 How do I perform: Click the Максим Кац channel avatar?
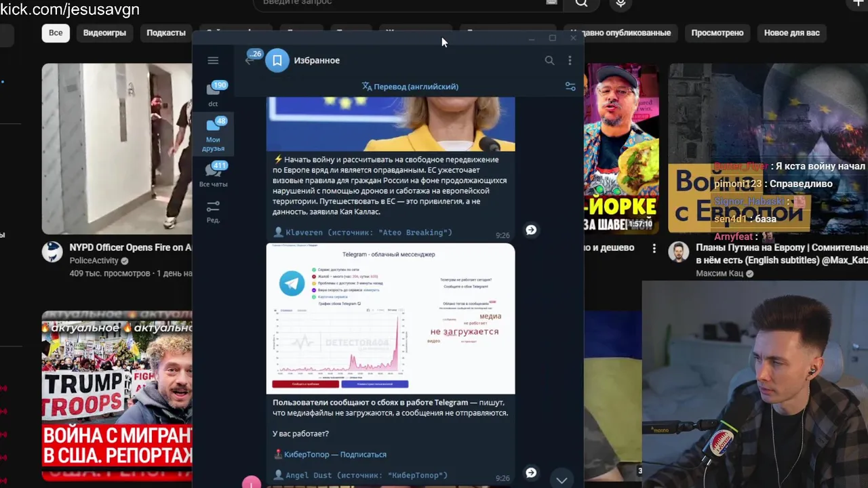click(678, 251)
